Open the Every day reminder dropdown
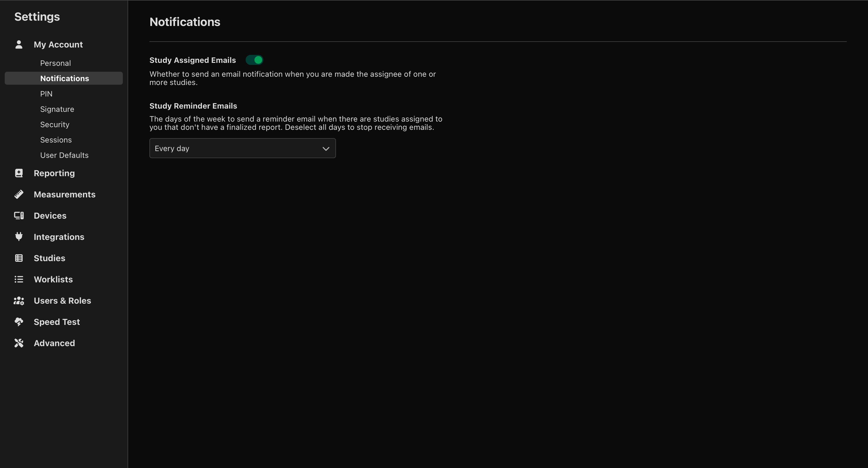 pos(242,148)
